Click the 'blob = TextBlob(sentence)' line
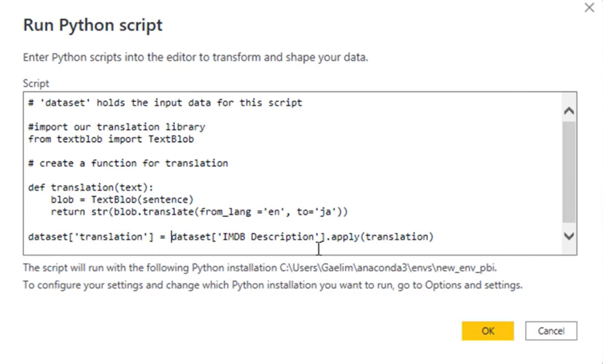 (x=122, y=200)
